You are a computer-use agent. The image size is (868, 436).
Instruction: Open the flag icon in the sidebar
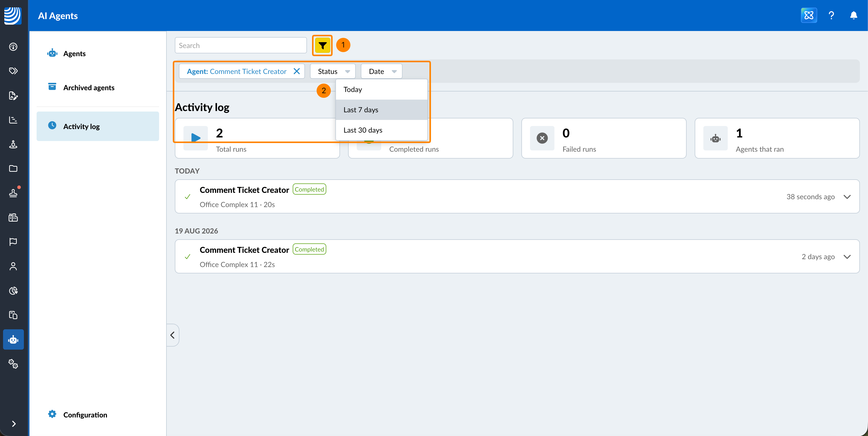pos(13,242)
